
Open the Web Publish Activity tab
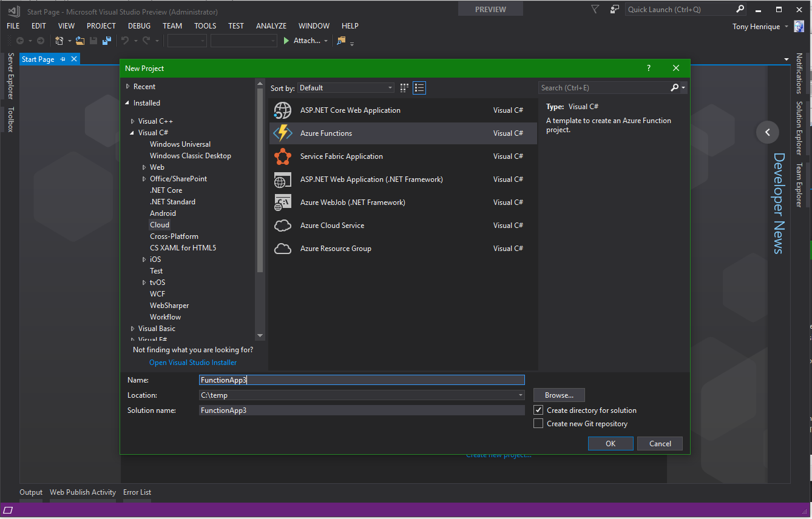coord(83,492)
